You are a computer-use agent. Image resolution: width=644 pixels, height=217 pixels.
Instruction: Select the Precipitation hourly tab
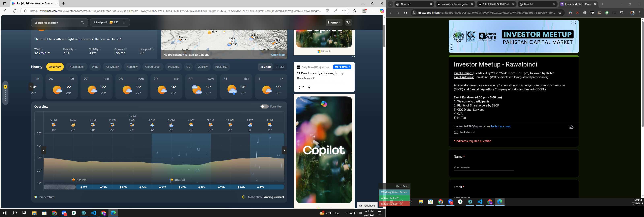point(76,67)
